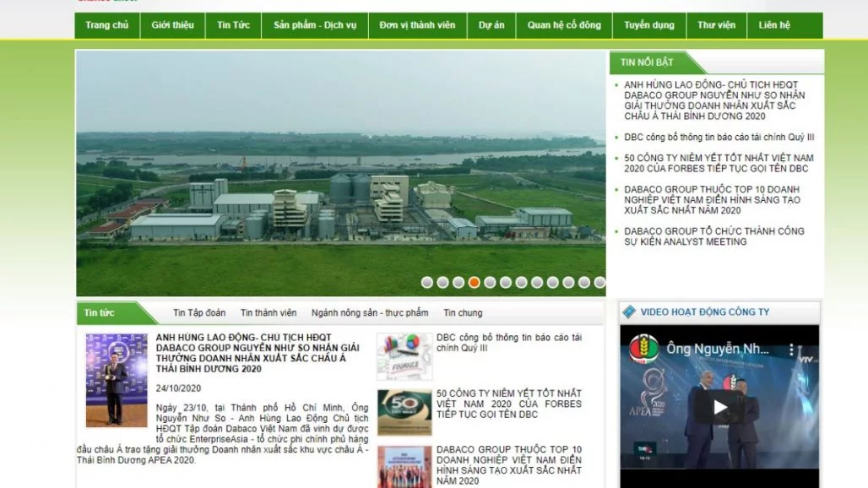Open news list item DABACO GROUP THUỘC TOP 10
The height and width of the screenshot is (488, 868).
pos(509,465)
